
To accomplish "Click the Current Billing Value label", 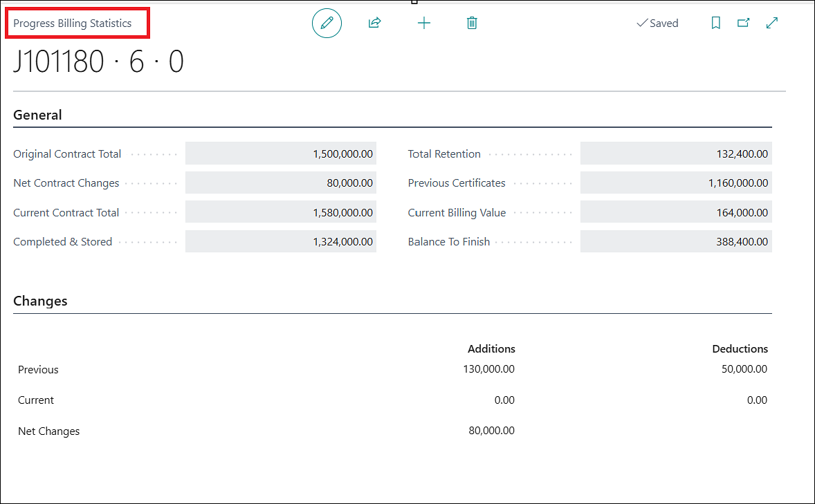I will pyautogui.click(x=457, y=212).
